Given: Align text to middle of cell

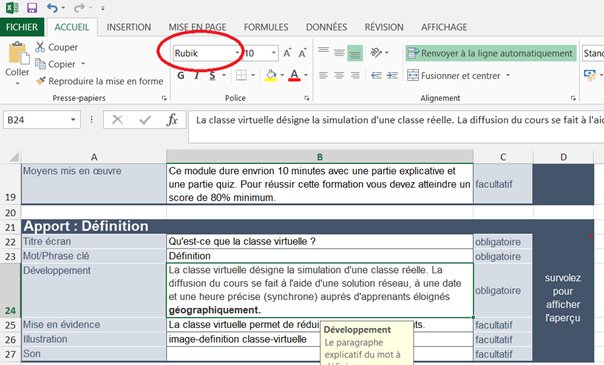Looking at the screenshot, I should (x=339, y=53).
